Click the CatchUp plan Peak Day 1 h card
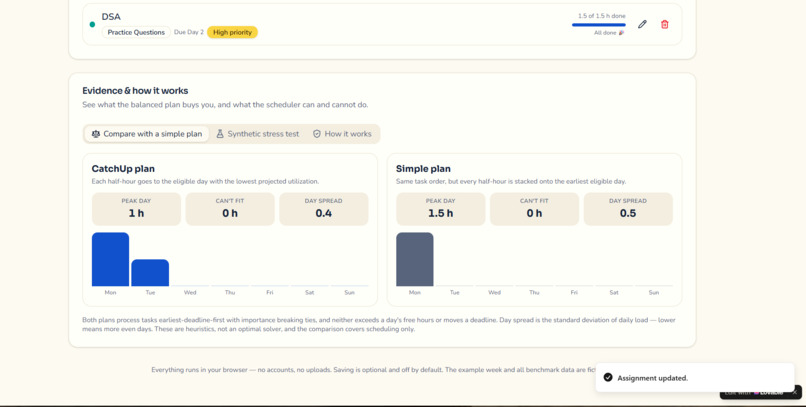The width and height of the screenshot is (806, 407). (x=136, y=209)
